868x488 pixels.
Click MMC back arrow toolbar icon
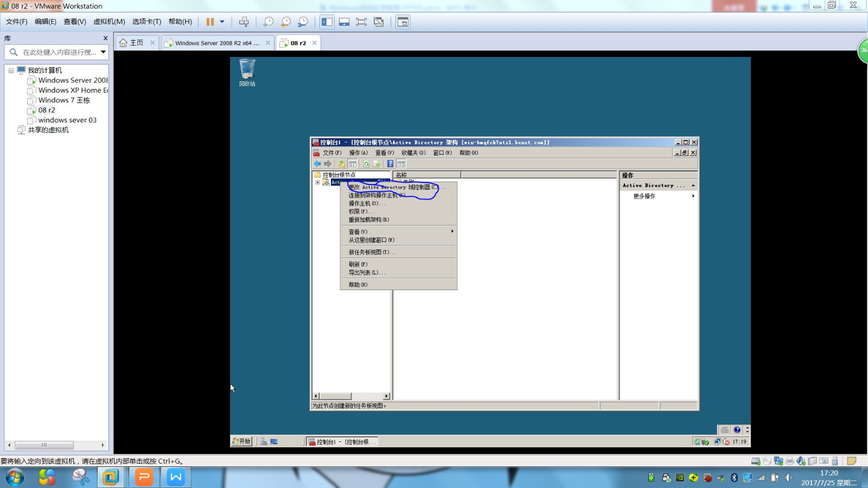coord(317,164)
